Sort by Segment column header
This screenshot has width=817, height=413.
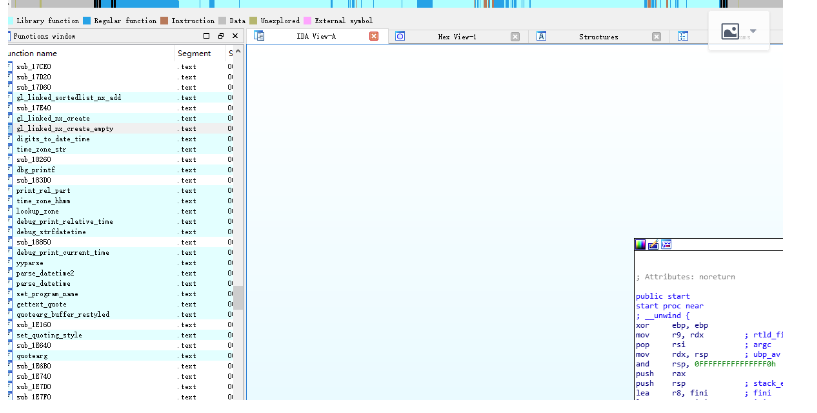pos(193,52)
